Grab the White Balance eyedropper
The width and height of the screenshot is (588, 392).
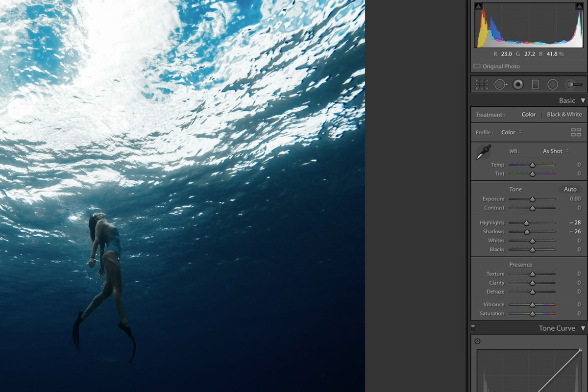point(483,152)
